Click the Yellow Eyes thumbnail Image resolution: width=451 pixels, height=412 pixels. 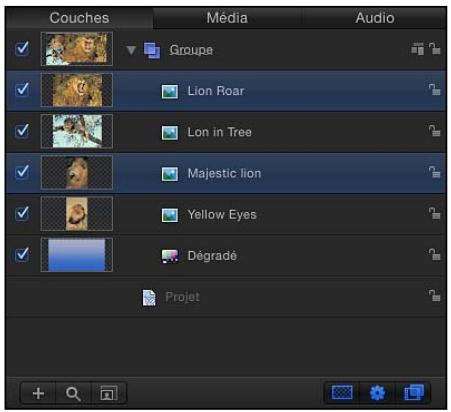(77, 214)
